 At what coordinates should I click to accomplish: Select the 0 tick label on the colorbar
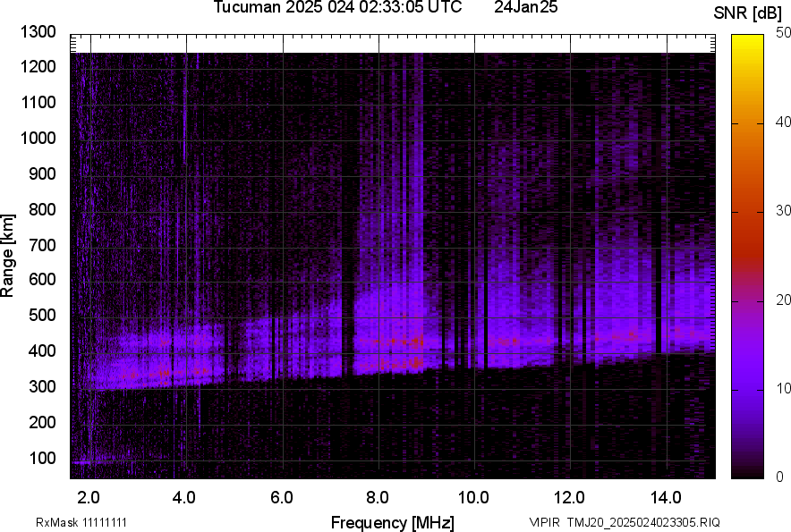click(780, 477)
